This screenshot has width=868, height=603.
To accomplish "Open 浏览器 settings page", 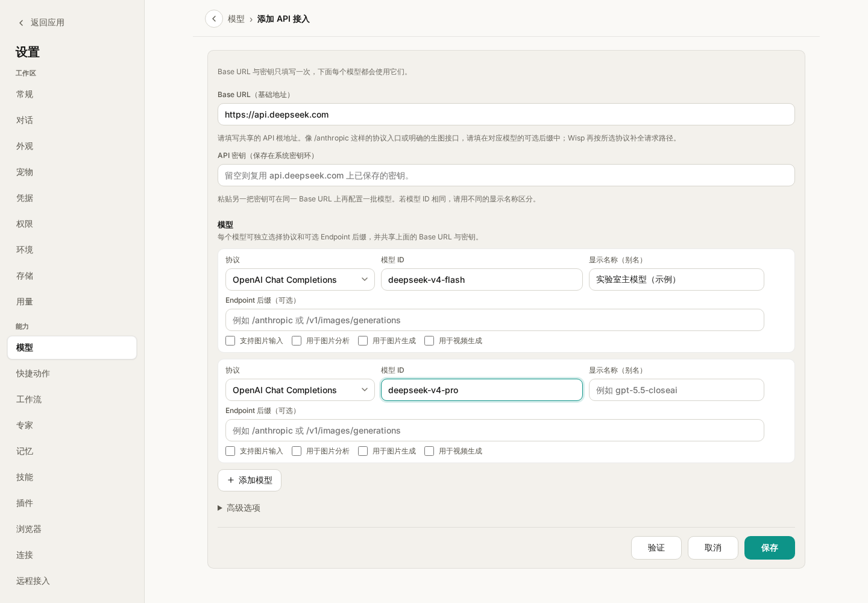I will point(72,529).
